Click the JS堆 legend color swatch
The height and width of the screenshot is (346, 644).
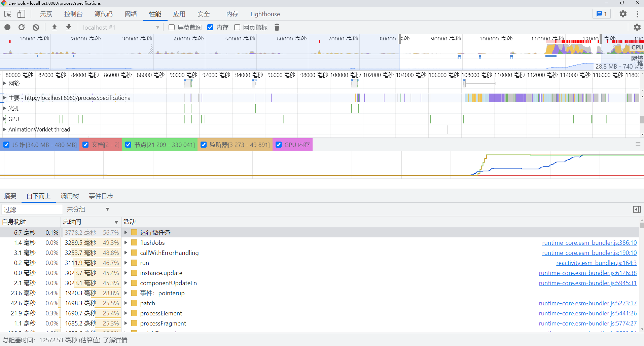[6, 145]
